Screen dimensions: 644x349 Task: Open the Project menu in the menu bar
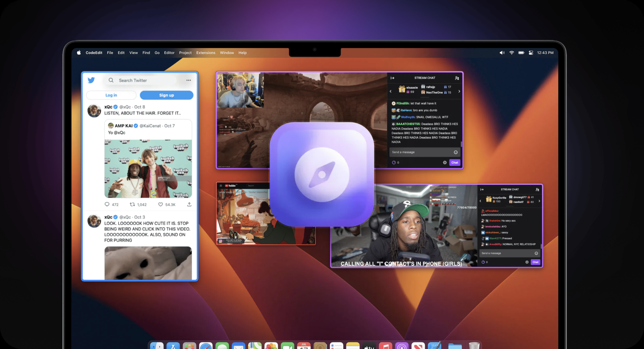tap(185, 53)
